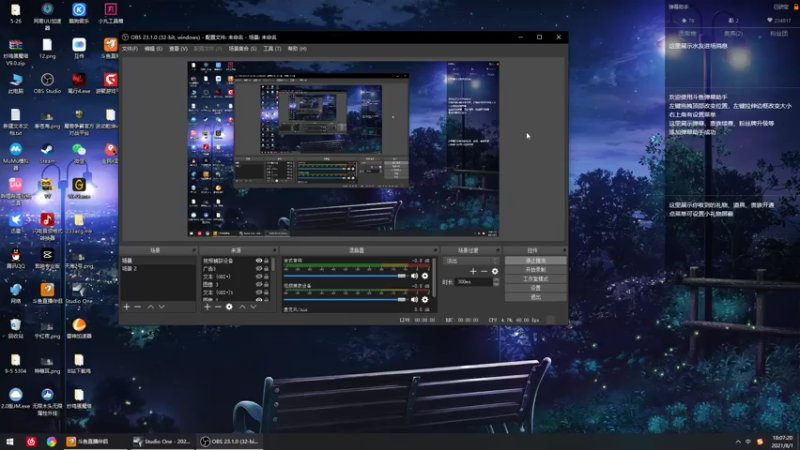Viewport: 800px width, 450px height.
Task: Undock Scene Transitions panel via header icon
Action: [x=498, y=250]
